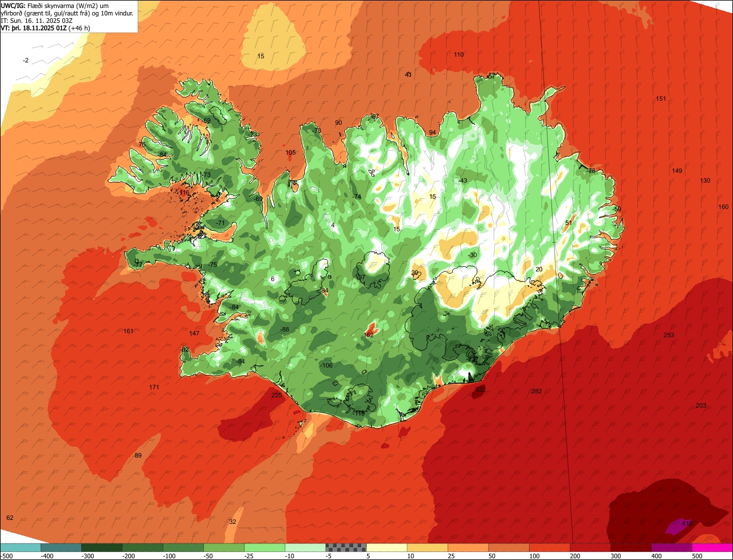Pick the light orange swatch labeled 25
Image resolution: width=733 pixels, height=560 pixels.
tap(468, 547)
